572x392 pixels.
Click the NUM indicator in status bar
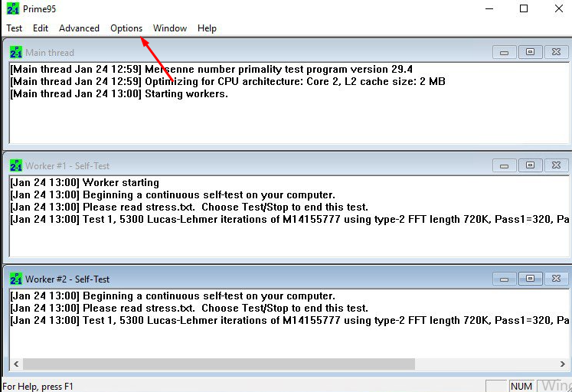coord(521,386)
